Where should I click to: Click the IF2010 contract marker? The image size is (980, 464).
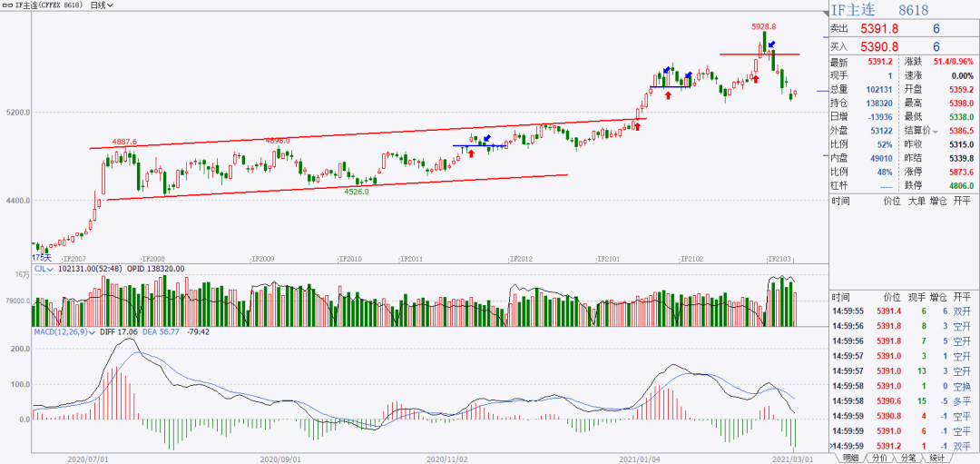[350, 258]
